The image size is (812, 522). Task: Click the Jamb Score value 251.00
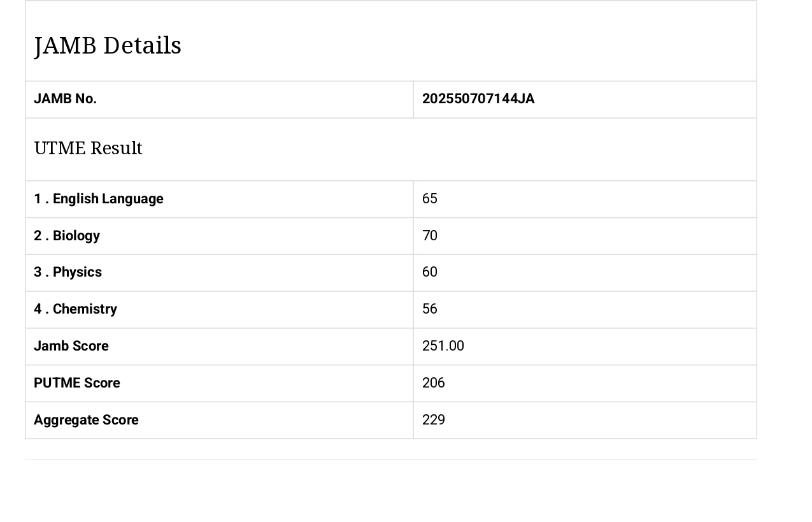(443, 346)
